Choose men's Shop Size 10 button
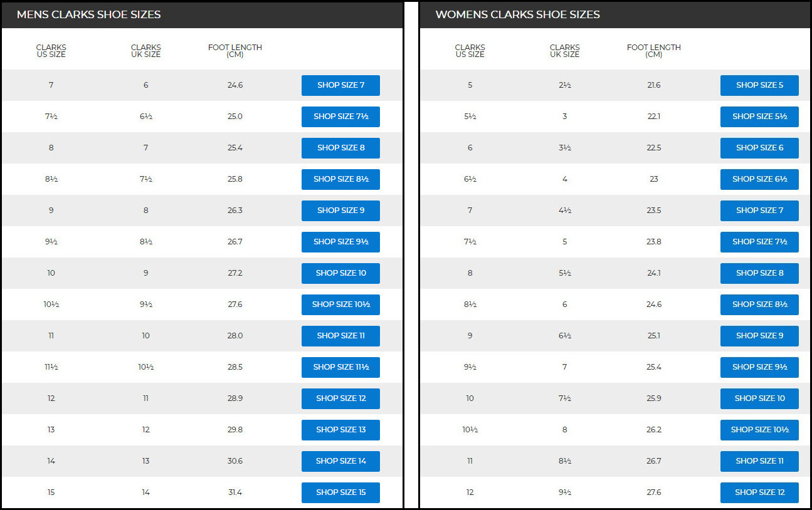Screen dimensions: 812x510 pyautogui.click(x=340, y=273)
